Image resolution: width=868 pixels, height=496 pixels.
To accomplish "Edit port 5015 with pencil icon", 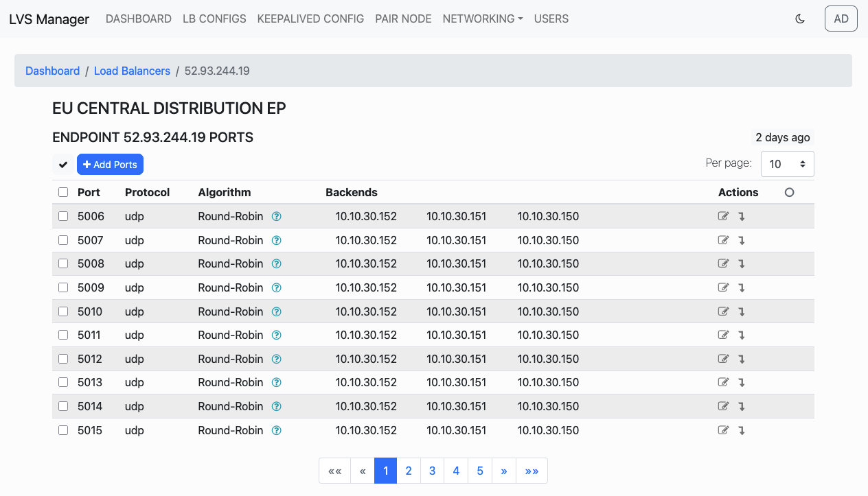I will coord(723,430).
